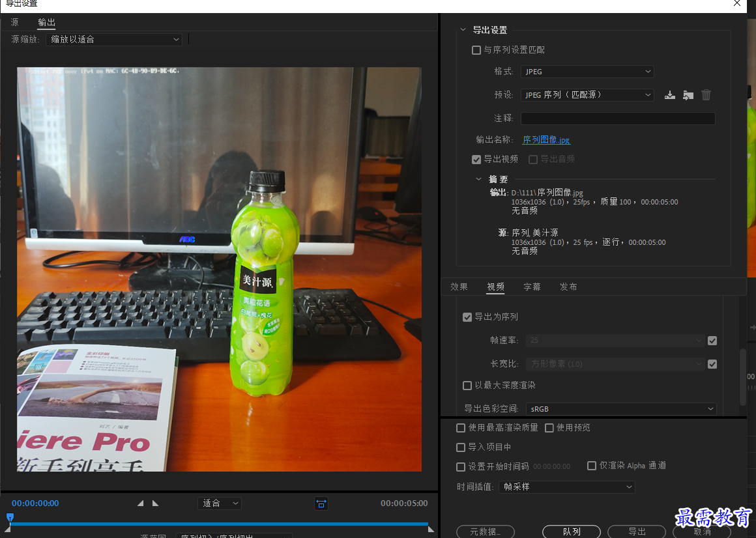Image resolution: width=756 pixels, height=538 pixels.
Task: Click the duration timecode 00:00:05:00
Action: tap(404, 503)
